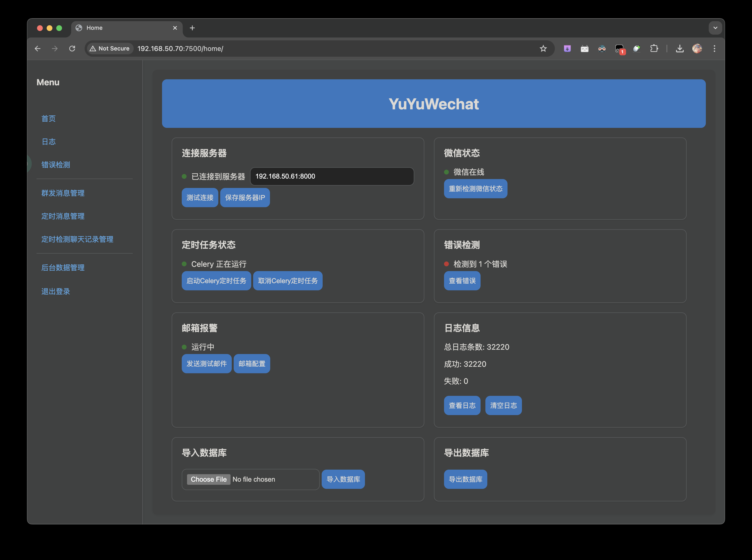This screenshot has width=752, height=560.
Task: Open Chrome three-dot menu
Action: point(714,49)
